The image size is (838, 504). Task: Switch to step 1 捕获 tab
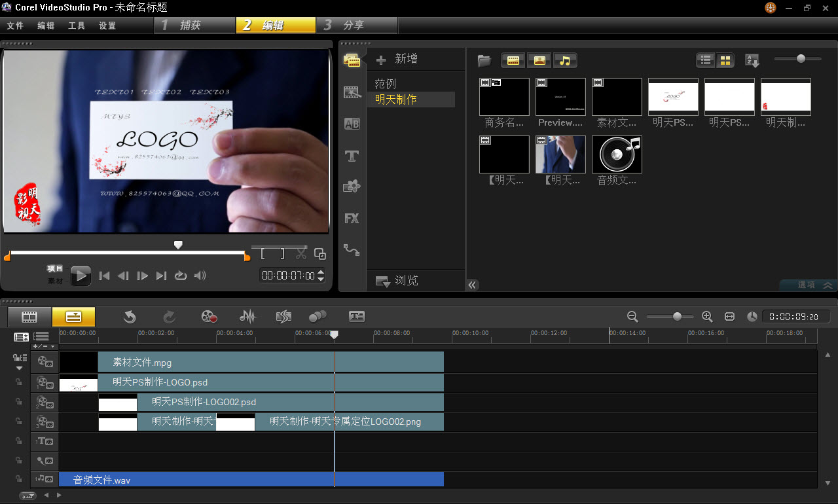[x=194, y=25]
